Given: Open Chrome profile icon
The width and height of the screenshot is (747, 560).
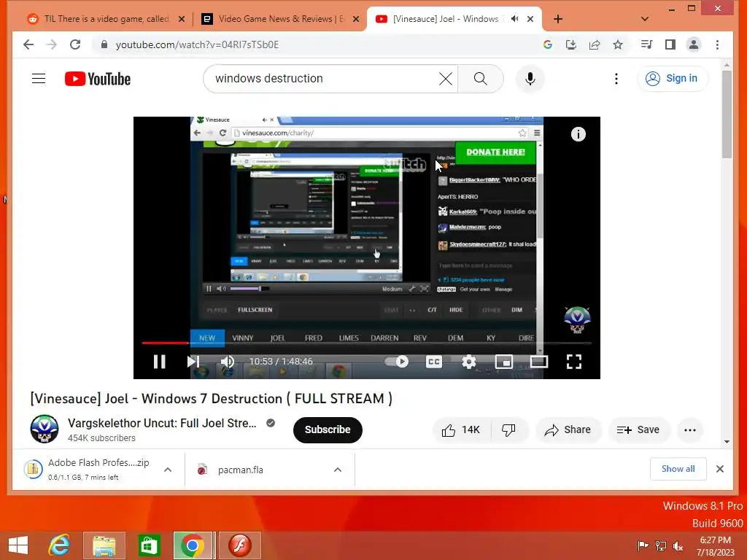Looking at the screenshot, I should click(694, 44).
